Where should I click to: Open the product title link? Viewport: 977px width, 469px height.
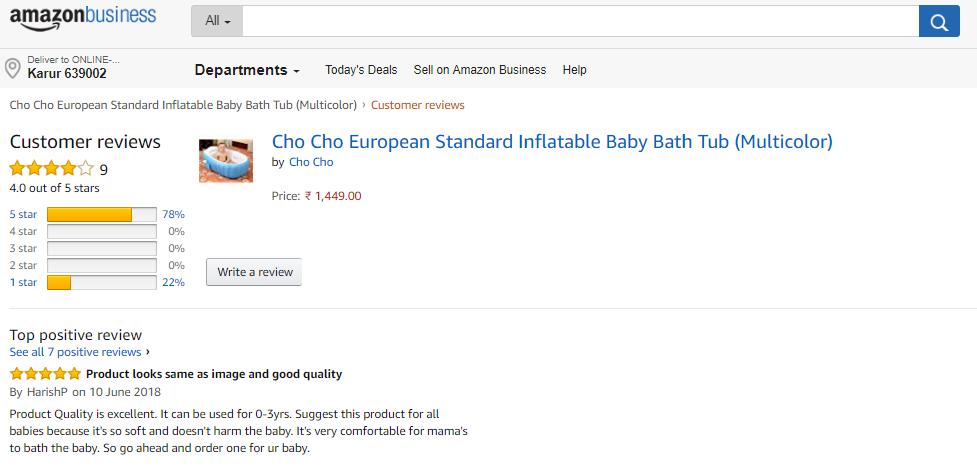click(x=552, y=142)
